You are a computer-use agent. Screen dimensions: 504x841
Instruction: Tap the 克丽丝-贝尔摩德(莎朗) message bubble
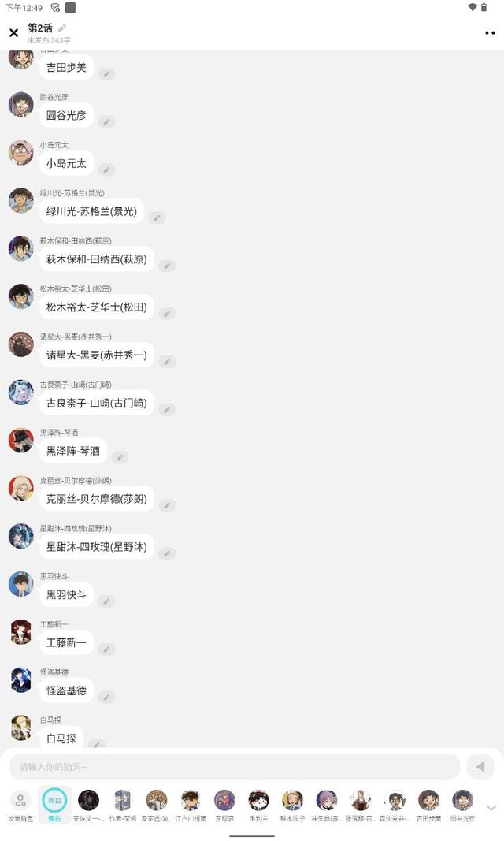point(96,499)
